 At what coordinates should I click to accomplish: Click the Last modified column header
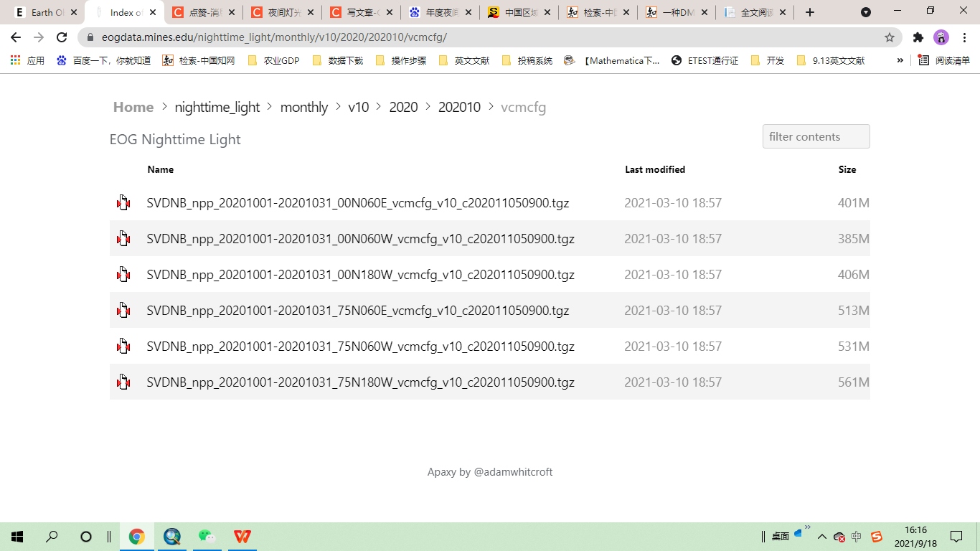[x=655, y=170]
